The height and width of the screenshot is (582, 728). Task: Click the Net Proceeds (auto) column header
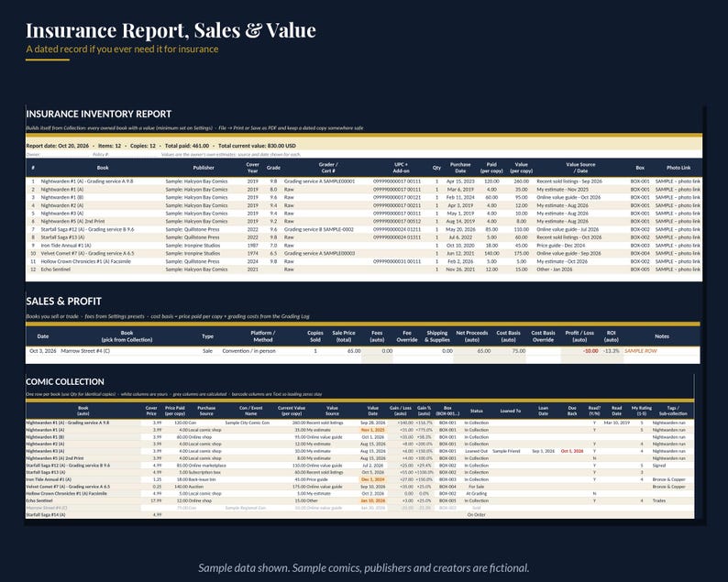point(471,336)
